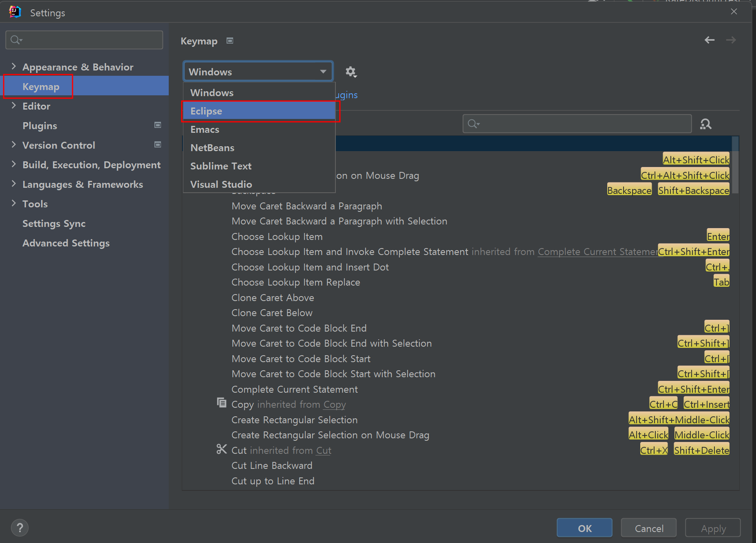756x543 pixels.
Task: Click the Copy action icon
Action: pyautogui.click(x=221, y=403)
